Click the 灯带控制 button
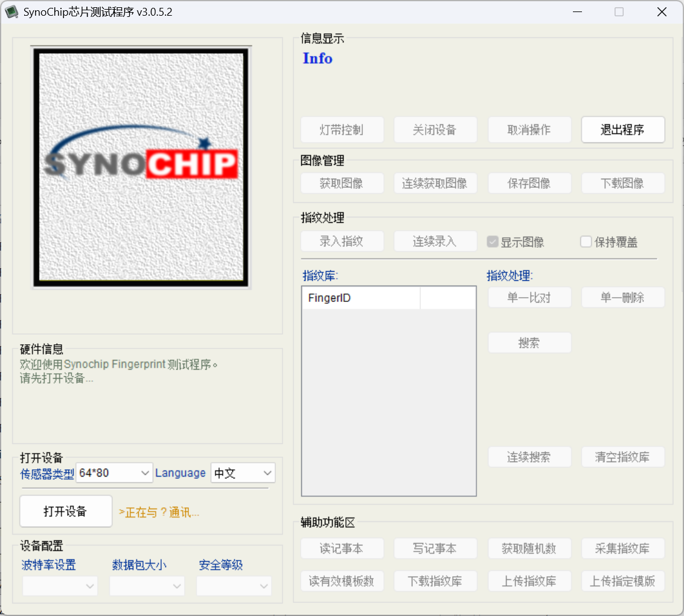 tap(342, 130)
